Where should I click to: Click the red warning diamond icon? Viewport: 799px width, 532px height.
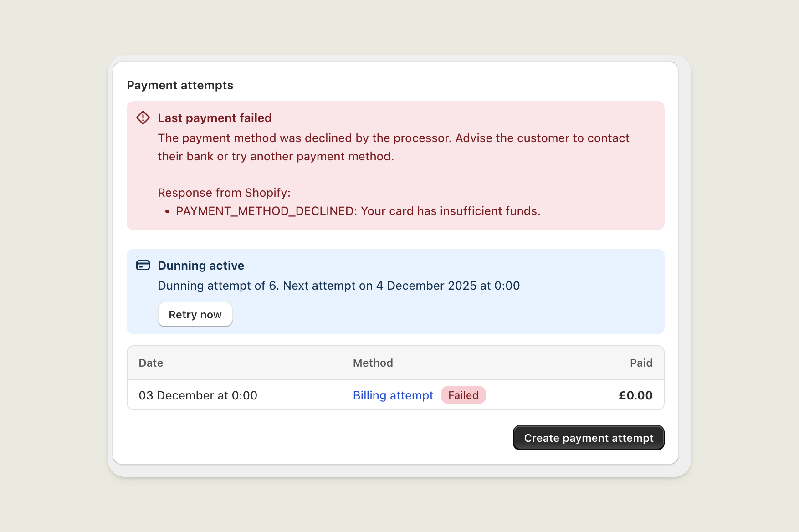pos(143,118)
